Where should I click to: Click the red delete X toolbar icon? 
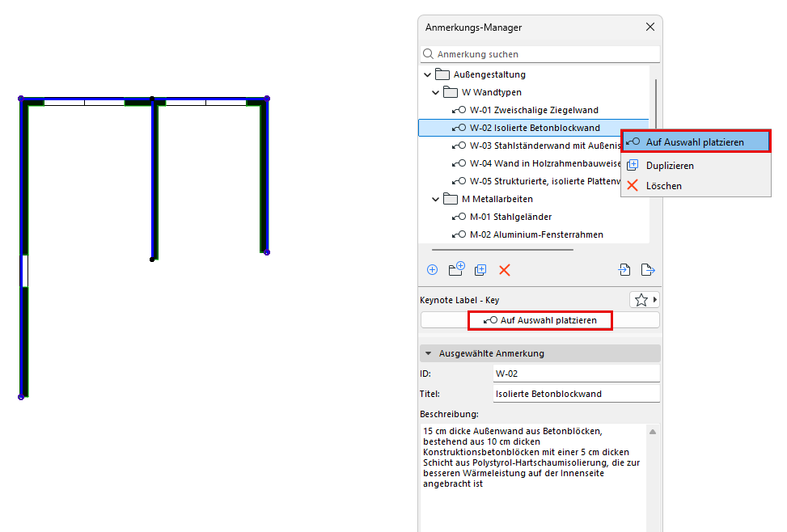tap(505, 270)
